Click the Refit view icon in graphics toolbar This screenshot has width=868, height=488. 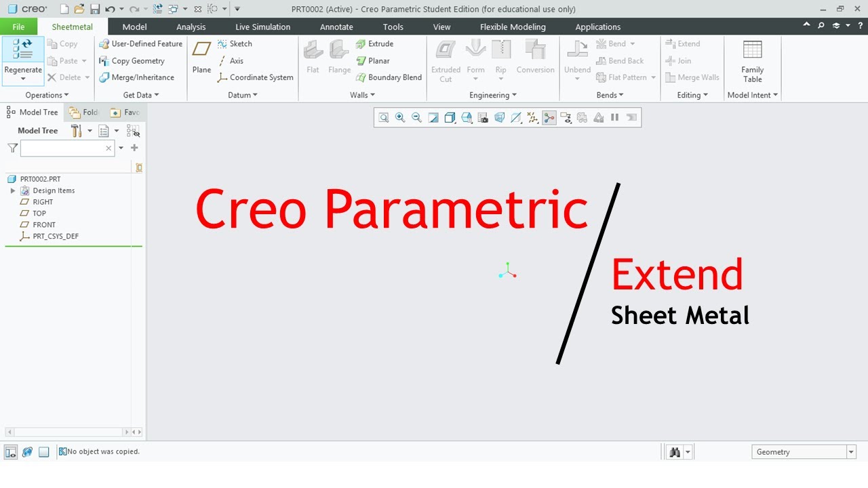tap(384, 117)
